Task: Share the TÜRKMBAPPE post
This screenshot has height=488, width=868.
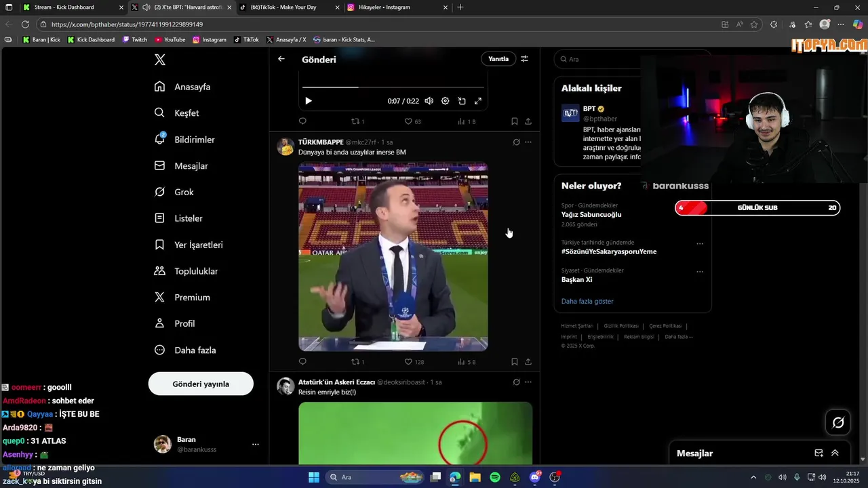Action: 528,362
